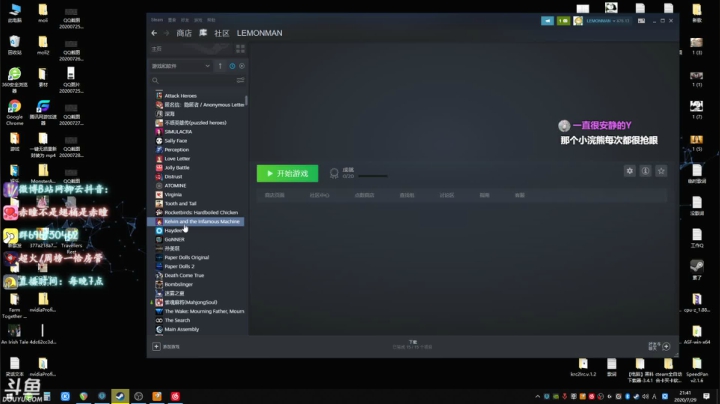This screenshot has width=720, height=404.
Task: Toggle the ready-to-play circle filter
Action: pyautogui.click(x=242, y=66)
